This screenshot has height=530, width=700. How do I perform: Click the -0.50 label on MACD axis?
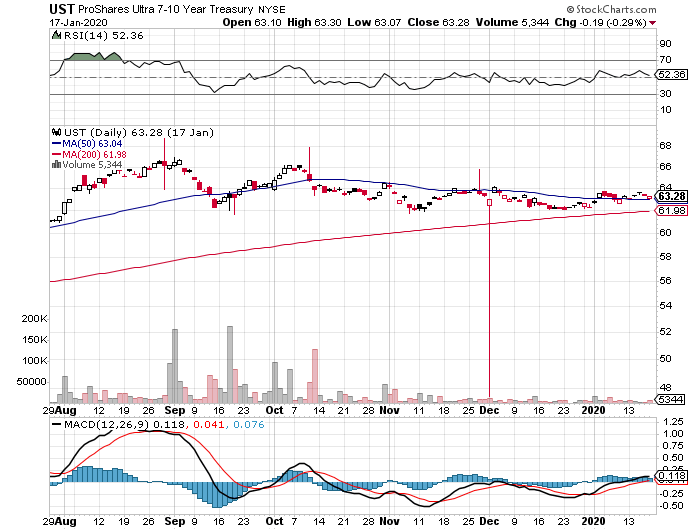click(x=671, y=505)
